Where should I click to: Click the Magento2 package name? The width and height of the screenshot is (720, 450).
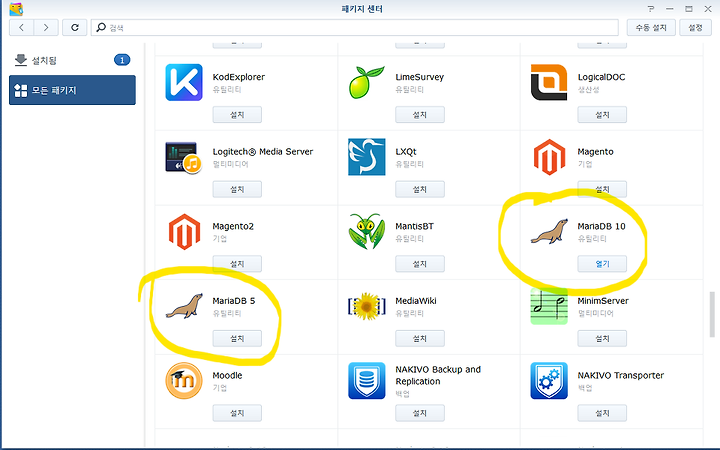click(x=233, y=226)
